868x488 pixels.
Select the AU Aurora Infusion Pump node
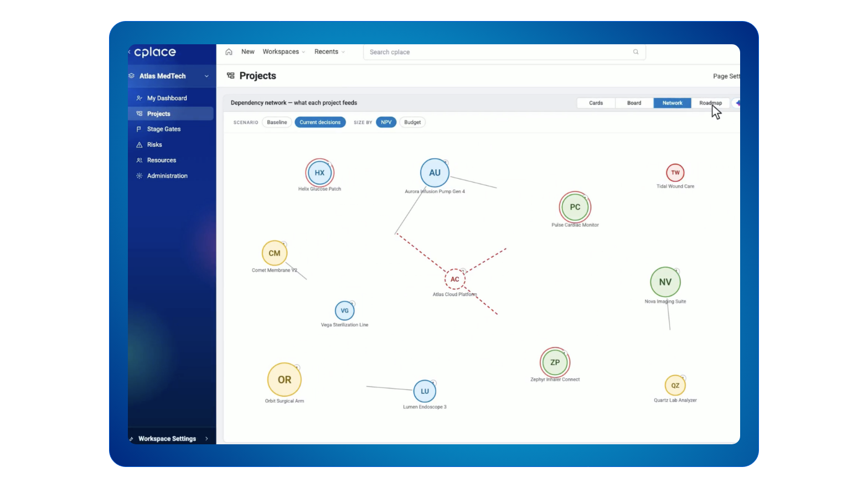coord(435,173)
